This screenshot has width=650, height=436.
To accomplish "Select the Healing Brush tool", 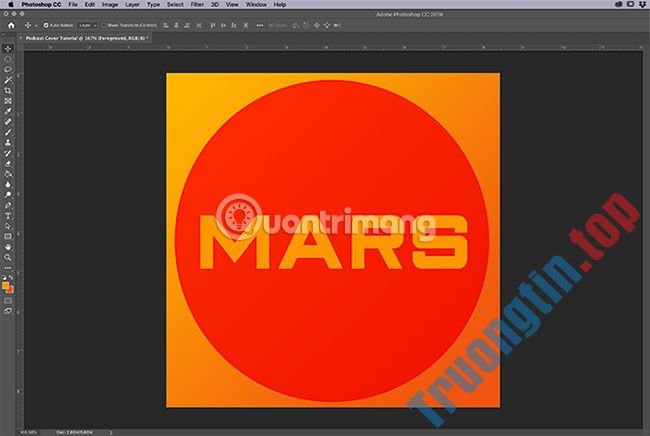I will (x=8, y=121).
